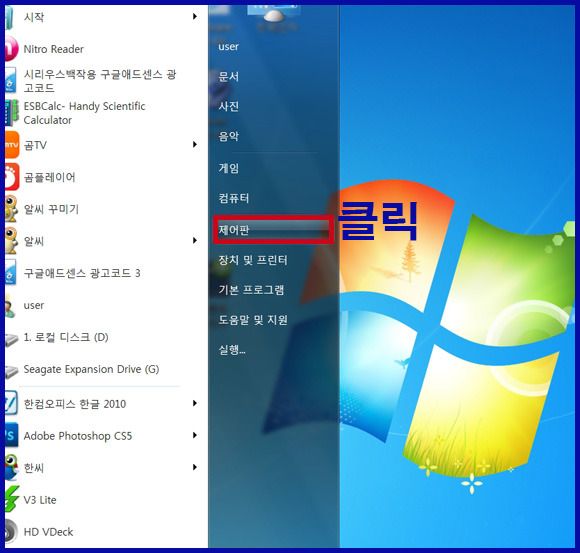Screen dimensions: 580x553
Task: Expand the 시작 submenu arrow
Action: [195, 17]
